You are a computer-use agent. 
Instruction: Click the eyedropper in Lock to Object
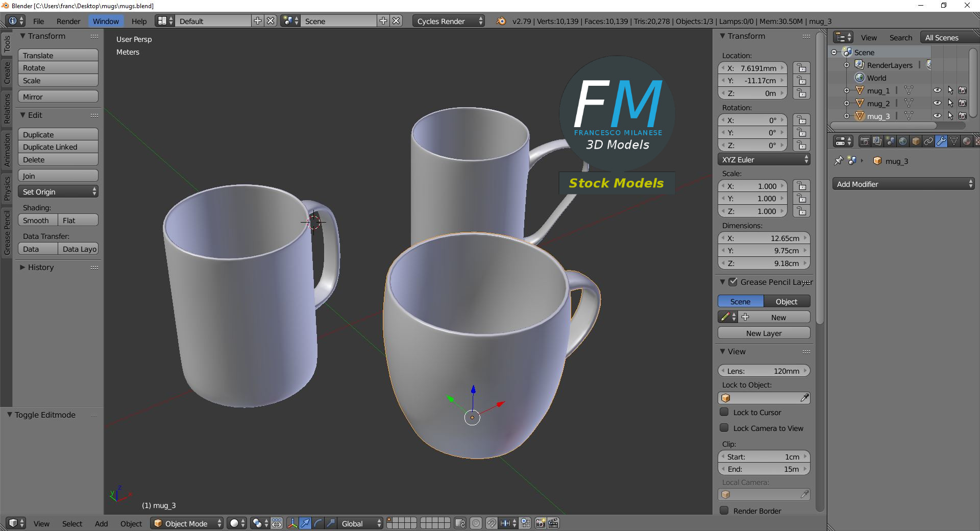click(x=804, y=398)
